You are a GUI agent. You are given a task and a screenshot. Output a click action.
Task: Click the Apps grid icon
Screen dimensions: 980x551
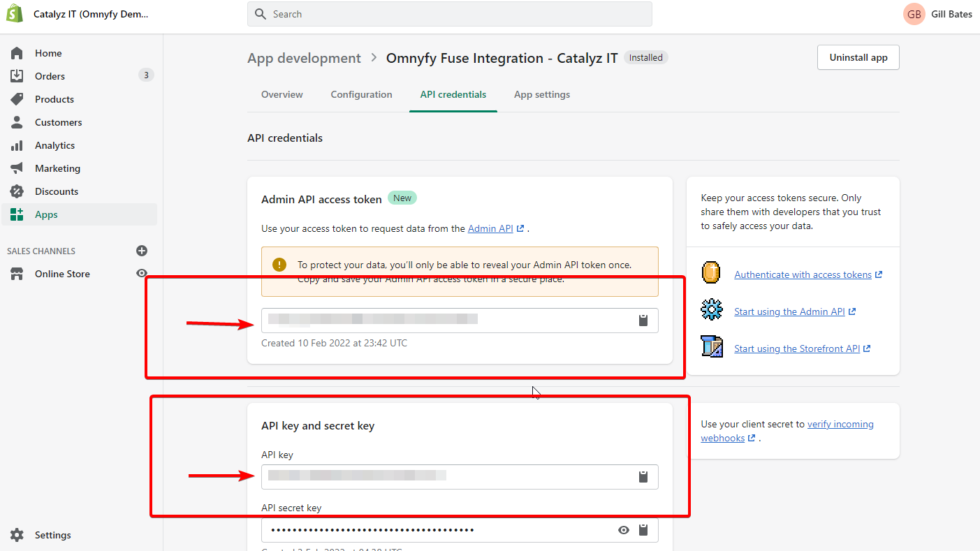[17, 214]
